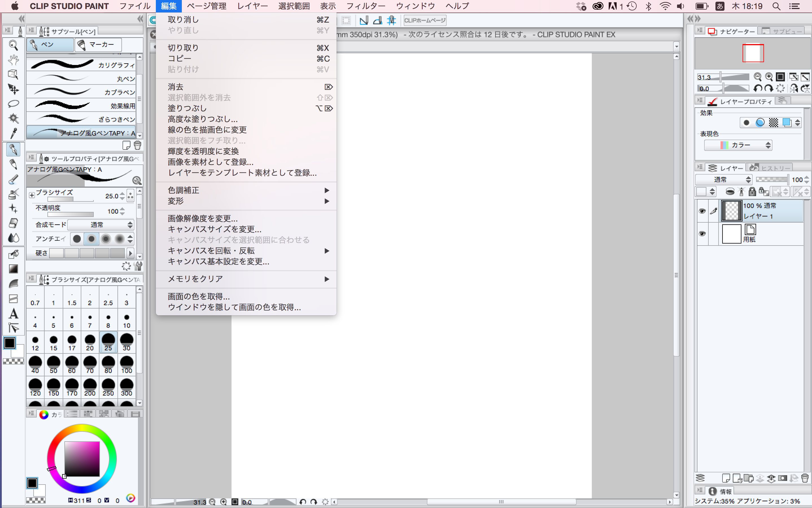This screenshot has height=508, width=812.
Task: Select the Text tool (A icon)
Action: click(x=14, y=313)
